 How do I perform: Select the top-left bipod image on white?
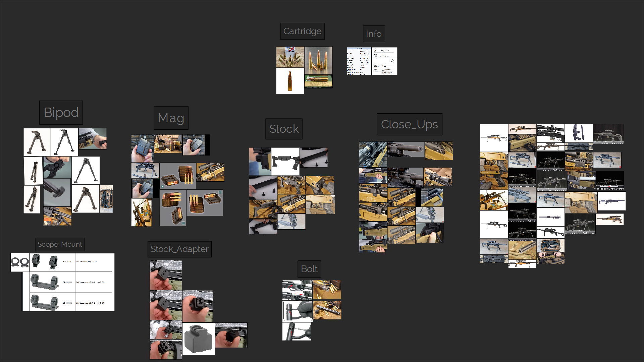tap(37, 142)
